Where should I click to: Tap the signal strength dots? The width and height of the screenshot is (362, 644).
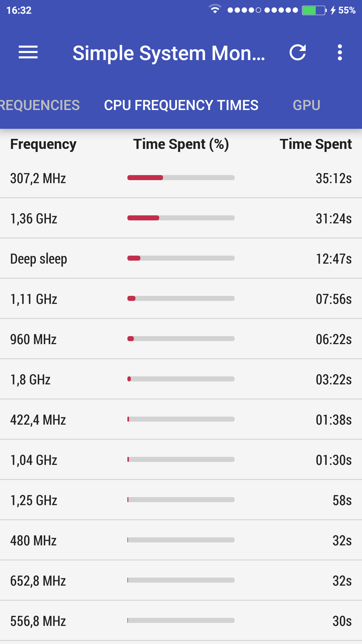point(262,10)
